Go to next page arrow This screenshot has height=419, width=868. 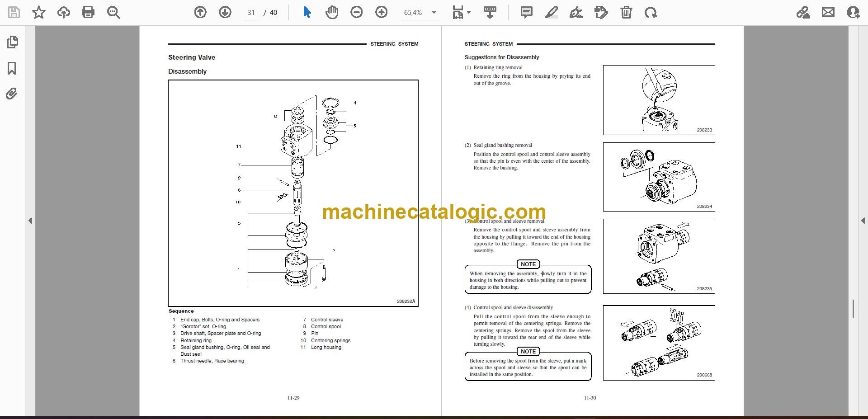tap(225, 12)
